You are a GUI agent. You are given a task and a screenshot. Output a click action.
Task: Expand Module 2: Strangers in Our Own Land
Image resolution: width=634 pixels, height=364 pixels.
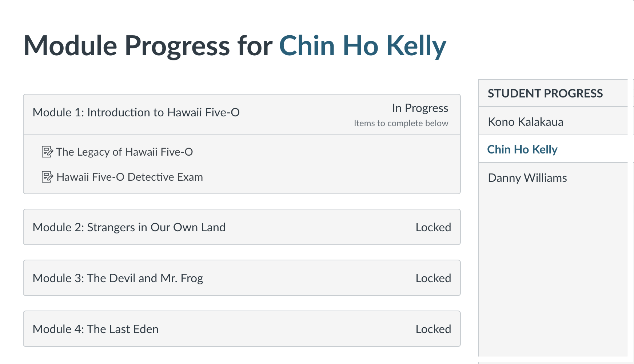point(242,227)
